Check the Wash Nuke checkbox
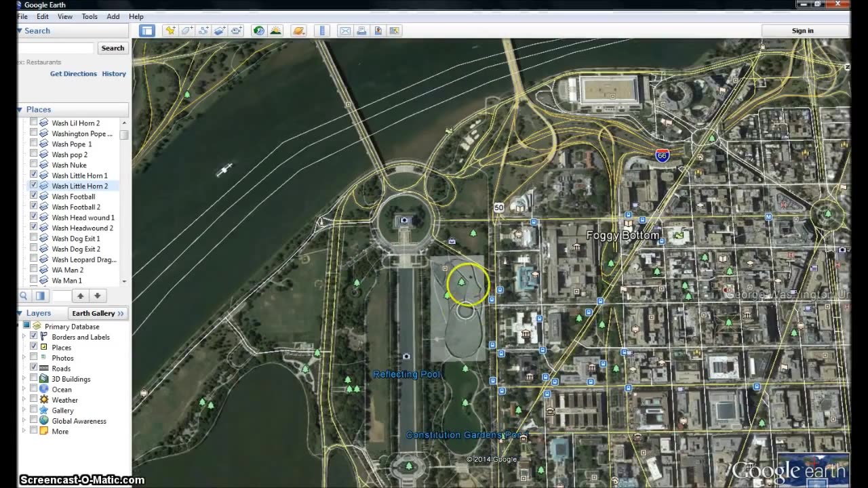This screenshot has width=868, height=488. [x=33, y=165]
